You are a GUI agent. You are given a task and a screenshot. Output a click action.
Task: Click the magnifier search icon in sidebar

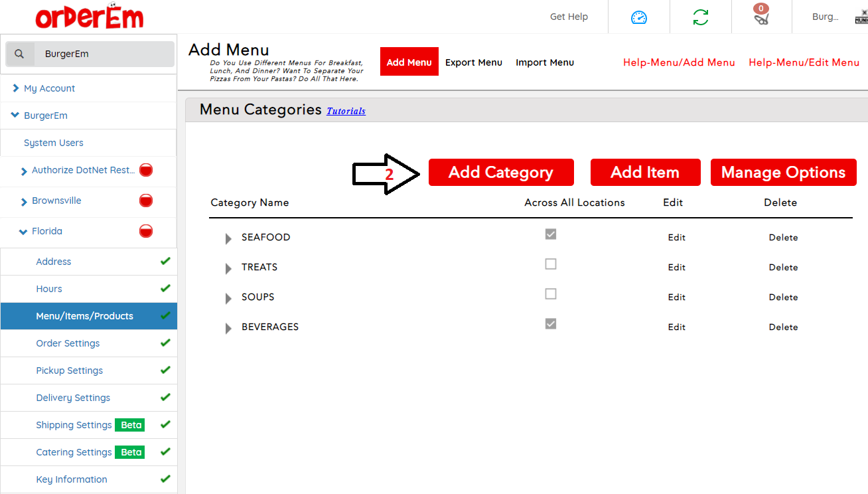tap(20, 54)
